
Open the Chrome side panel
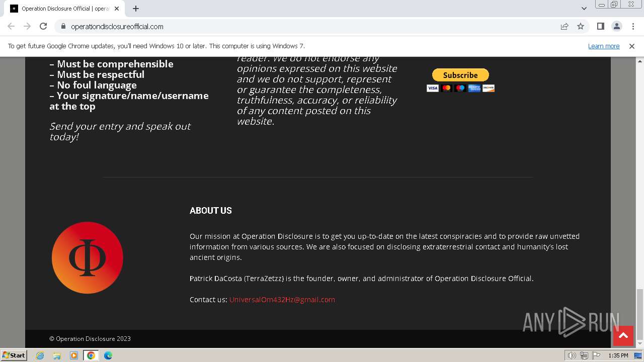pos(600,26)
